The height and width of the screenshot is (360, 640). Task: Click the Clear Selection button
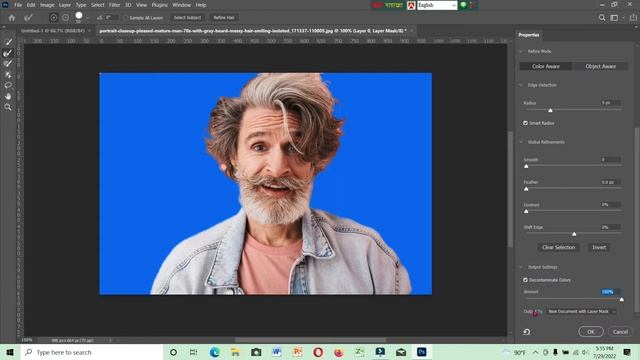pyautogui.click(x=558, y=247)
